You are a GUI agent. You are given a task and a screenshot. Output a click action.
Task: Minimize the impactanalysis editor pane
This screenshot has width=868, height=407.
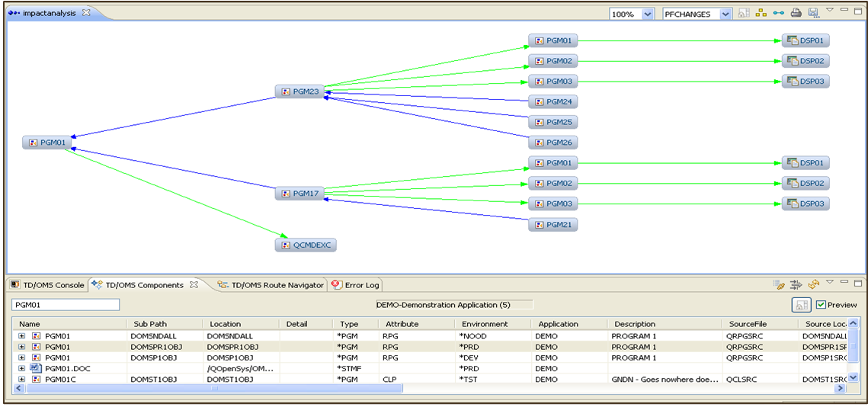pos(844,9)
